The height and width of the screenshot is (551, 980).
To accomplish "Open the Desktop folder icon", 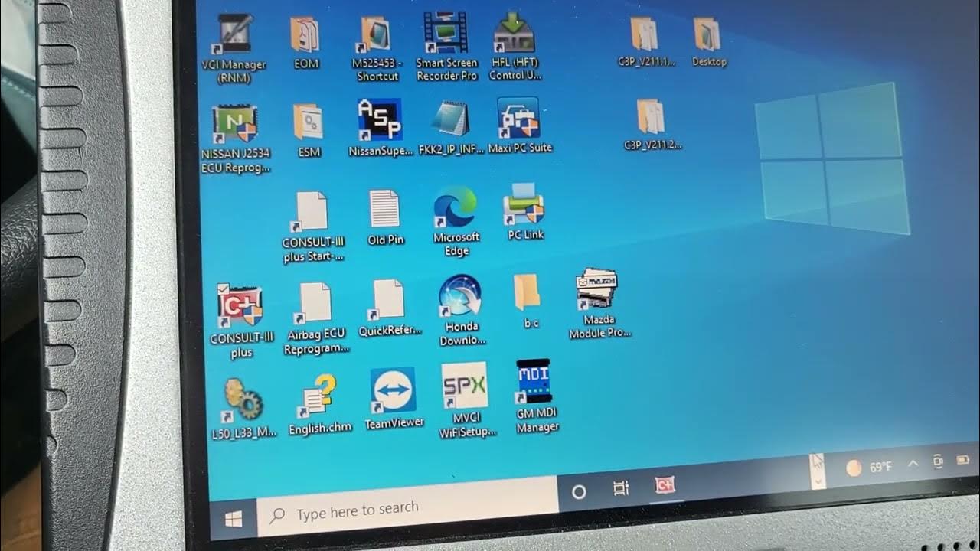I will pyautogui.click(x=708, y=42).
